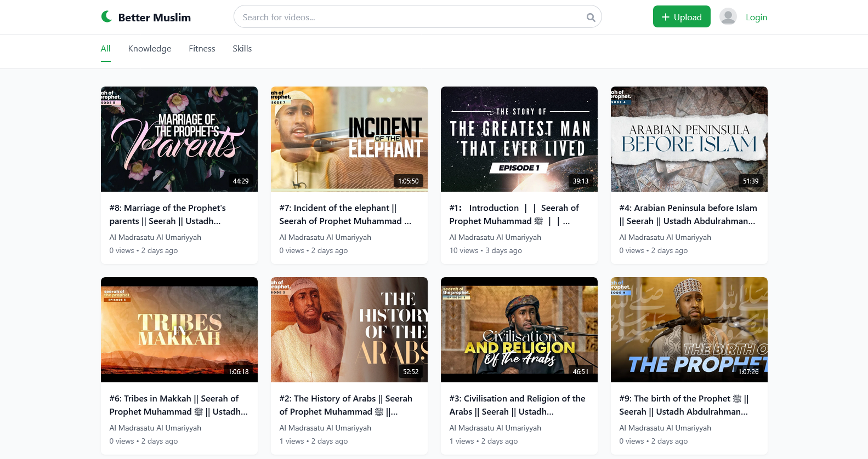Click the History of the Arabs thumbnail
This screenshot has height=459, width=868.
click(x=349, y=330)
